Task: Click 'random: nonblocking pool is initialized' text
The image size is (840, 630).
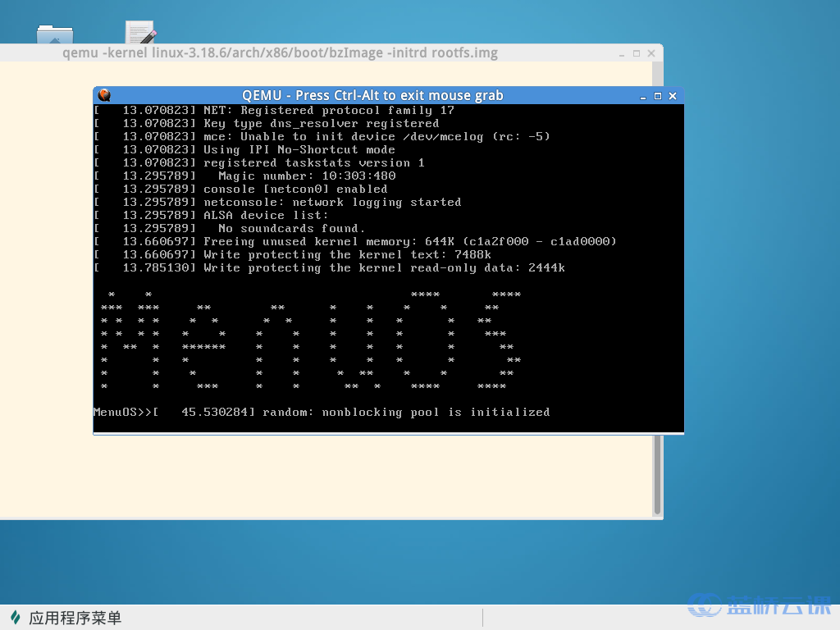Action: [x=406, y=412]
